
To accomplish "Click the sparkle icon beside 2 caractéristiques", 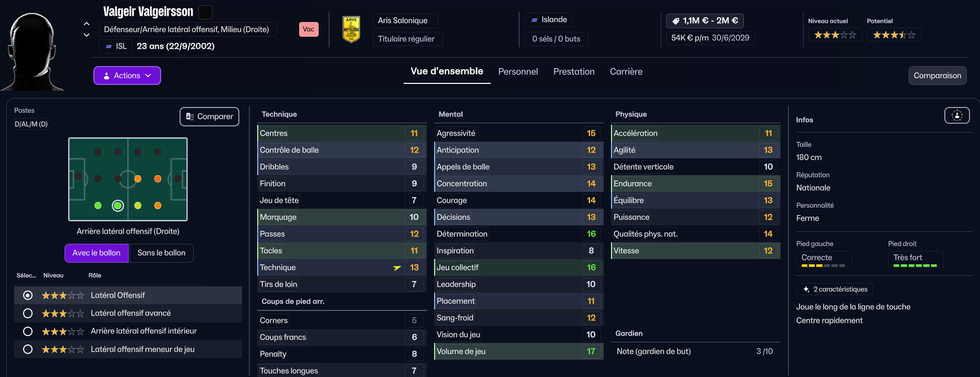I will [x=806, y=289].
